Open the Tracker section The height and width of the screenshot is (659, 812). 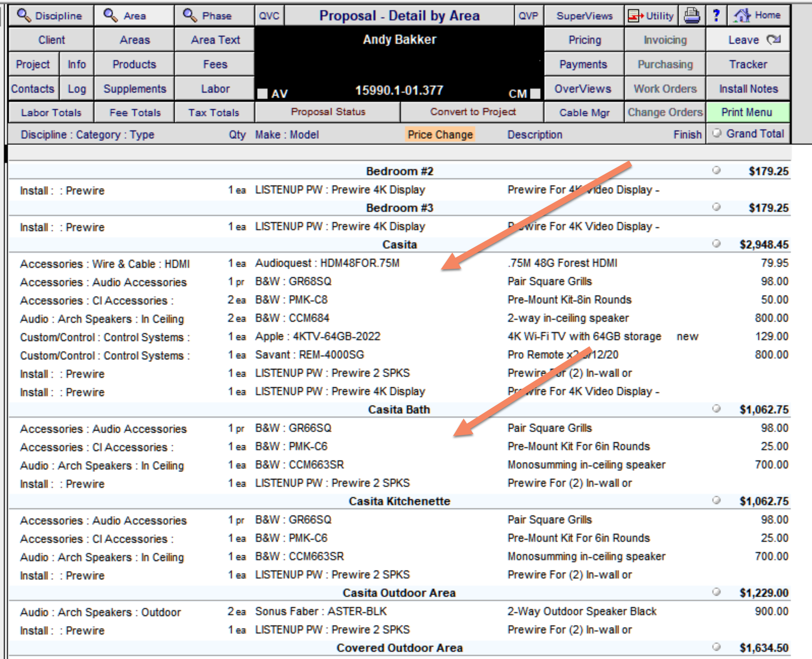point(748,64)
